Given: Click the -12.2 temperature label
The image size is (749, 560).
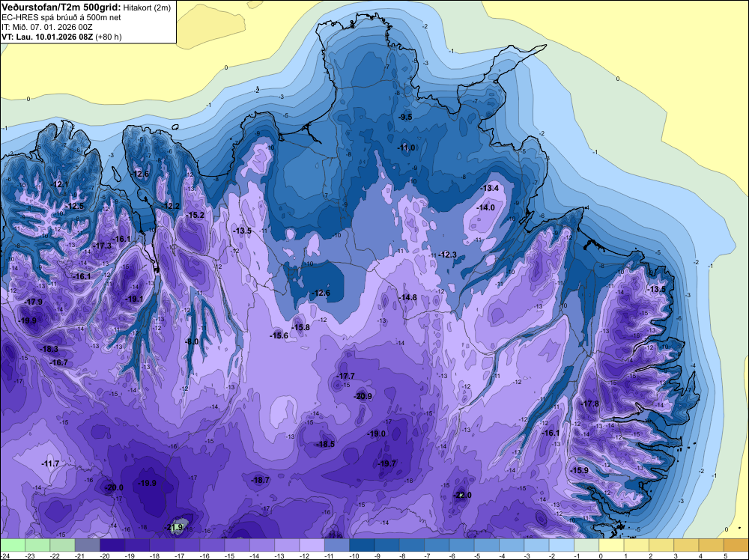Looking at the screenshot, I should (171, 206).
